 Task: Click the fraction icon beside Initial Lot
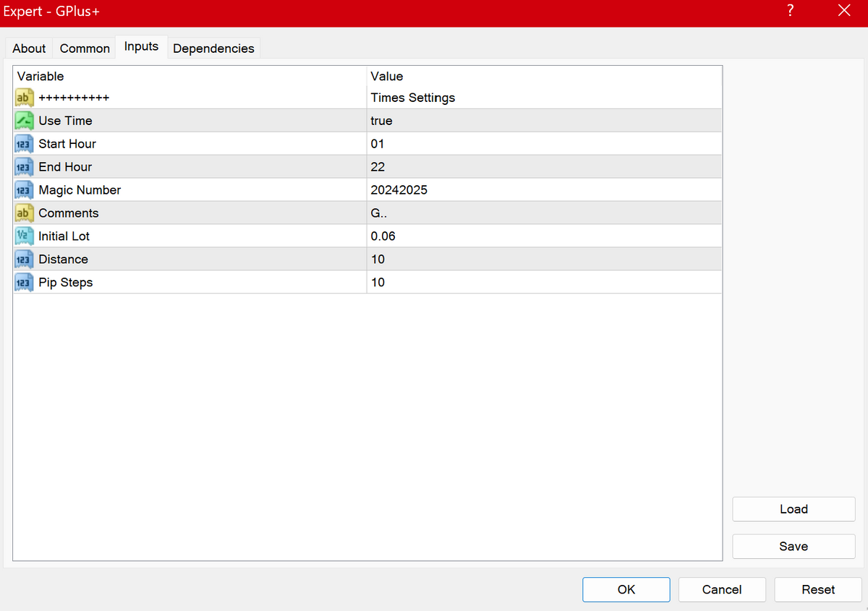pyautogui.click(x=23, y=236)
